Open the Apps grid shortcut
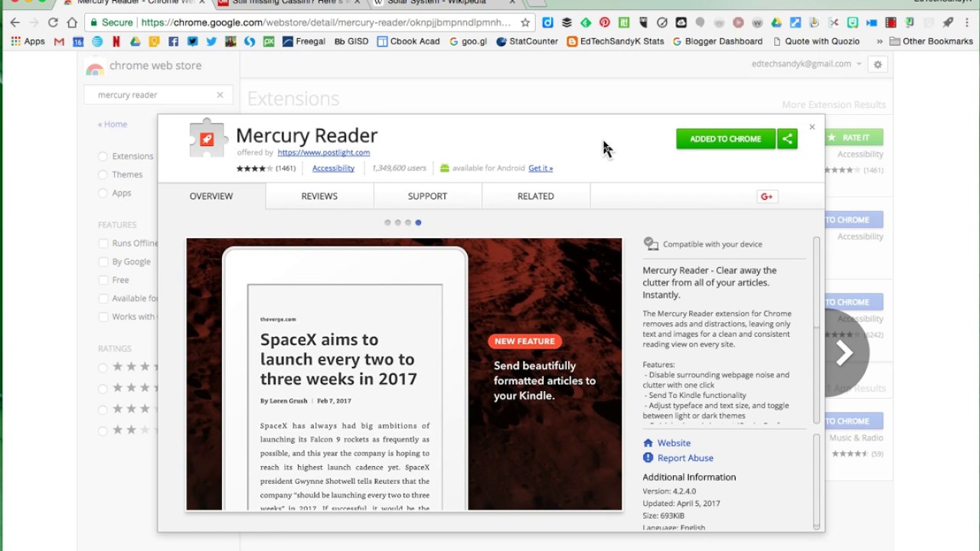980x551 pixels. click(28, 41)
